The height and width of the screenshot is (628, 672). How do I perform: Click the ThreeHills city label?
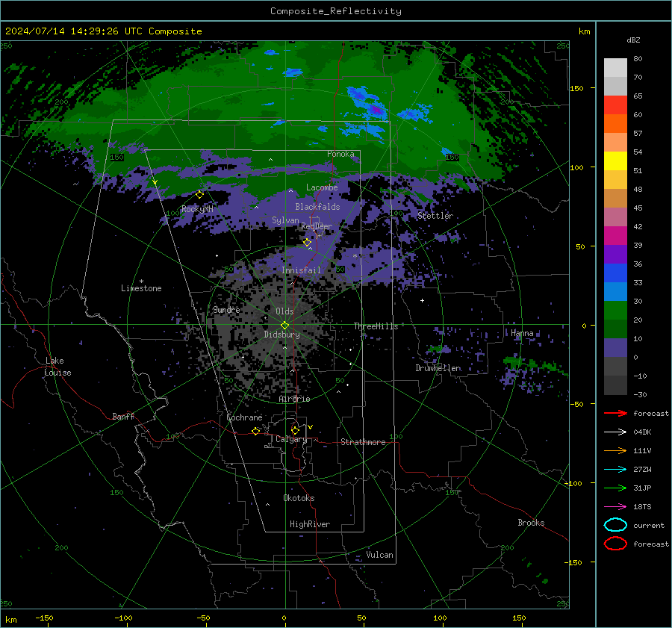376,326
